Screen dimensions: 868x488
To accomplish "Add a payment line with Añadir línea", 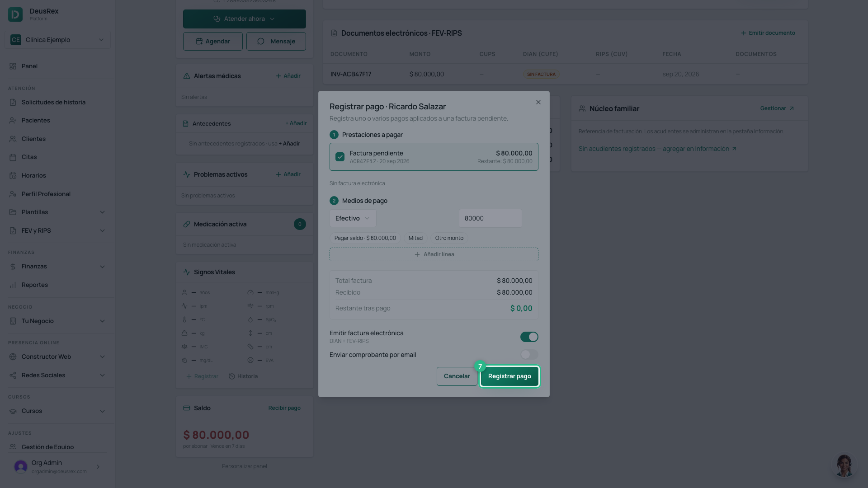I will [434, 254].
